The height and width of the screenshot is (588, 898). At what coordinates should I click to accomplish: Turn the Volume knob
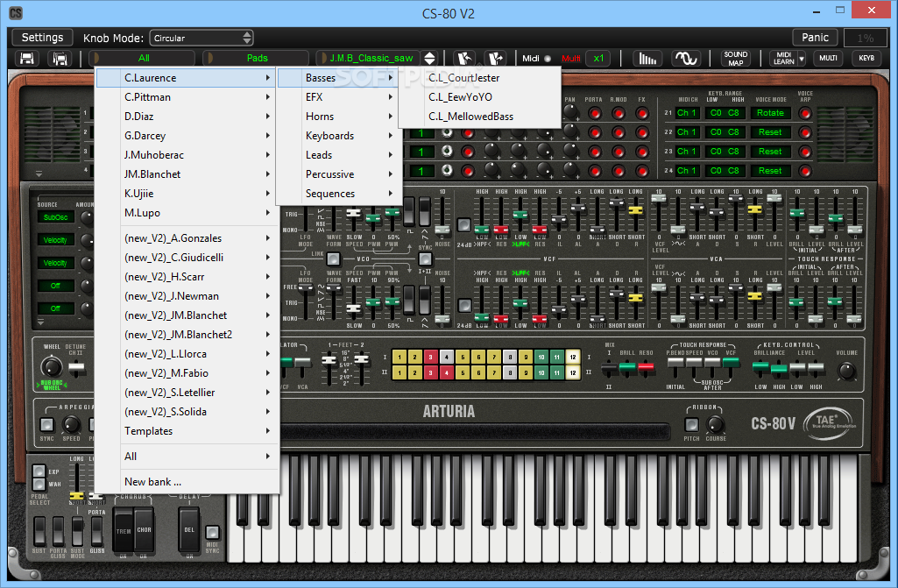click(x=847, y=371)
